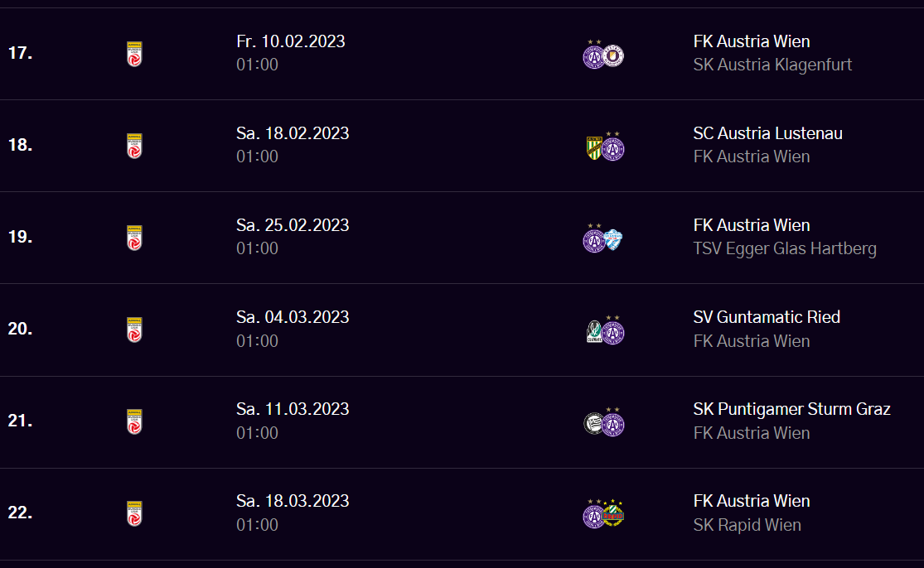924x568 pixels.
Task: Select the Sa. 25.02.2023 match date
Action: [293, 225]
